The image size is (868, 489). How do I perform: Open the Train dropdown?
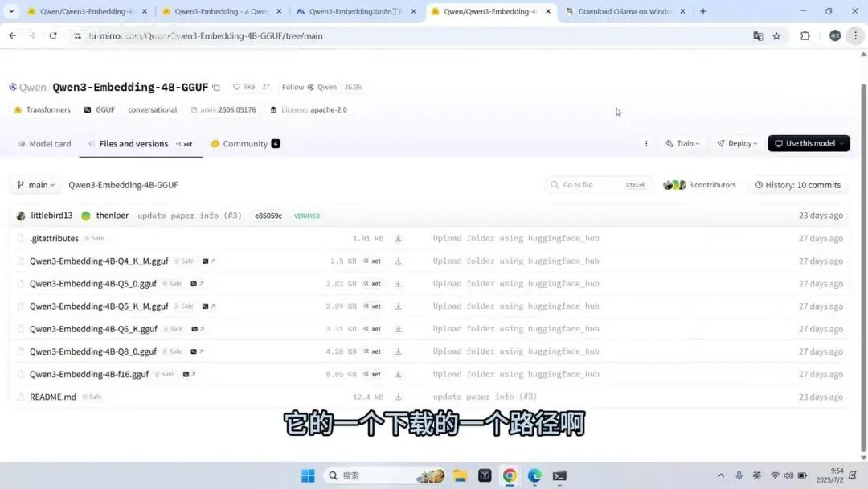point(682,143)
